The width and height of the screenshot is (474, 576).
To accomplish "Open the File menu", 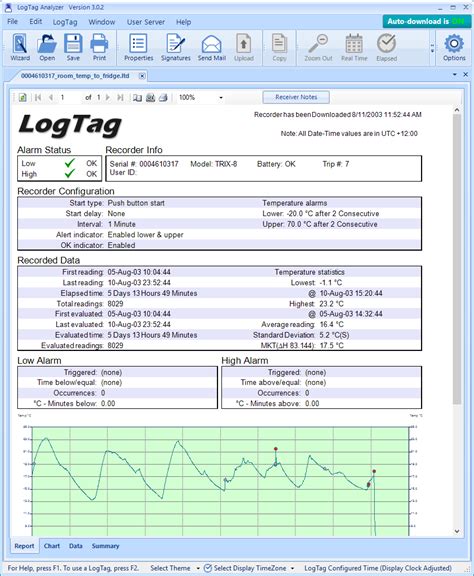I will pos(12,22).
